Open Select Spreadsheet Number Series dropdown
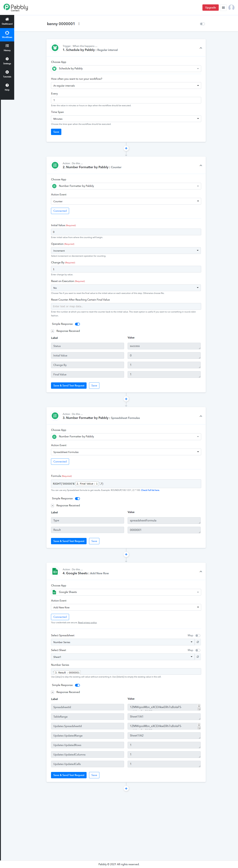This screenshot has height=868, width=238. (123, 642)
